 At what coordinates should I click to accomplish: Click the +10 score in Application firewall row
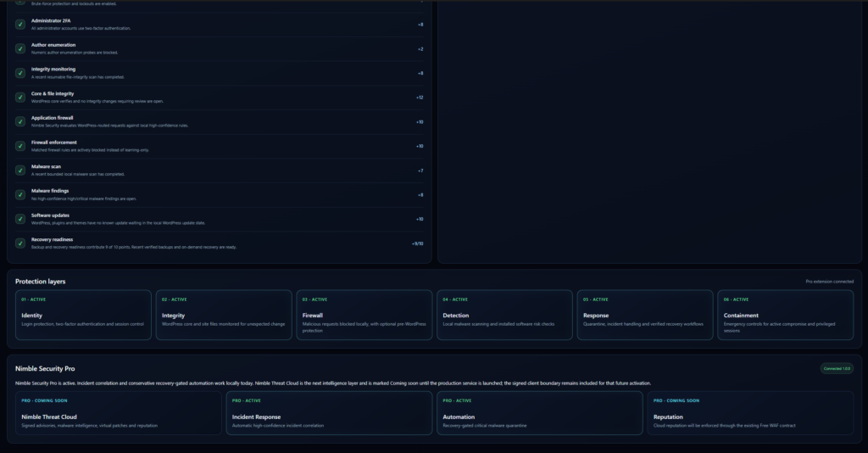[x=420, y=122]
